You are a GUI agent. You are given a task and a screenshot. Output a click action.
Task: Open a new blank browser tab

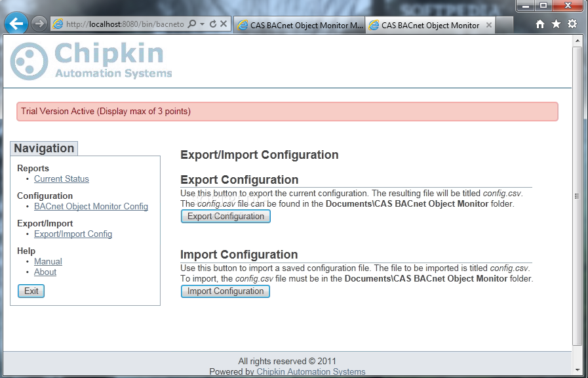point(504,25)
